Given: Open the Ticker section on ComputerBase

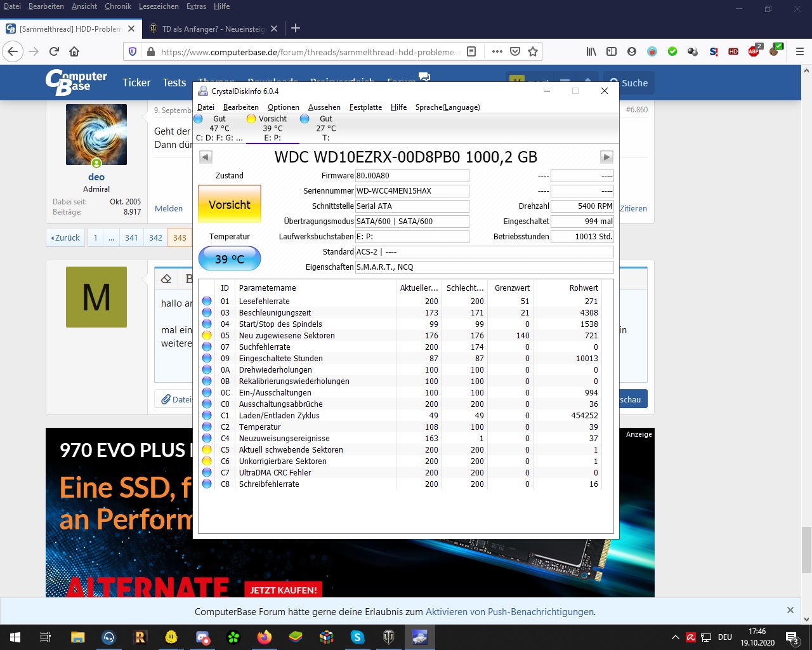Looking at the screenshot, I should (x=136, y=83).
